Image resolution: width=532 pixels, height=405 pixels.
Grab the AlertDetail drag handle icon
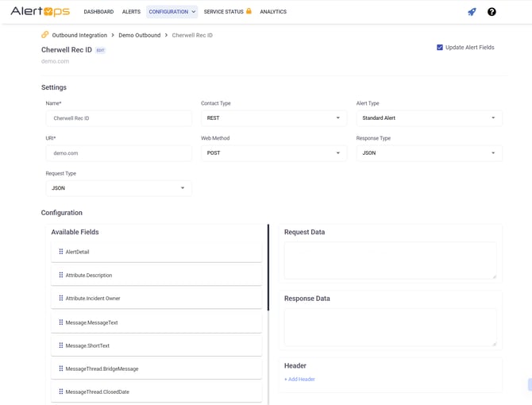[x=61, y=252]
